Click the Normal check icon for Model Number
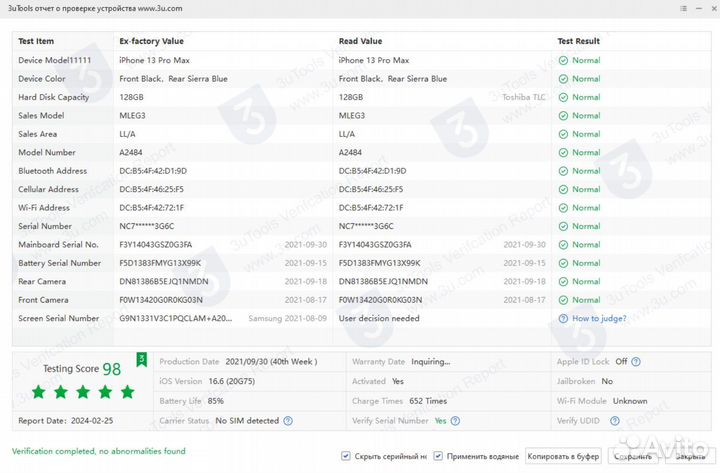This screenshot has width=720, height=473. click(563, 152)
